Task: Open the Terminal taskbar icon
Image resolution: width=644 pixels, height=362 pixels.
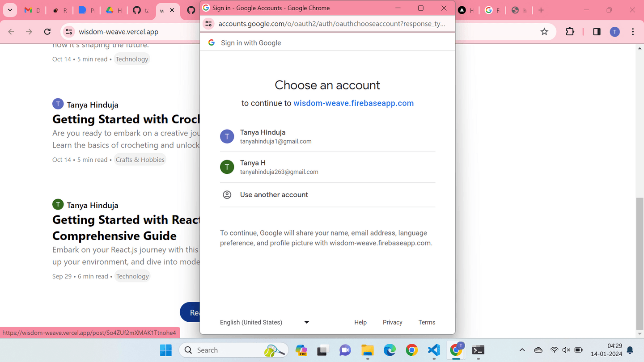Action: click(x=478, y=350)
